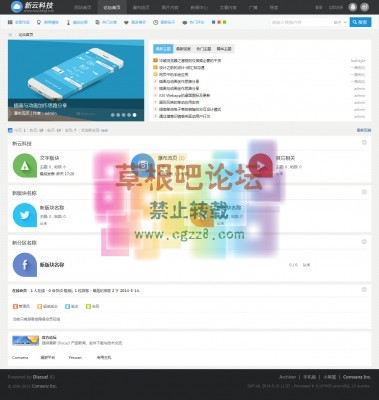
Task: Open the 文字版块 forum title
Action: [x=49, y=158]
